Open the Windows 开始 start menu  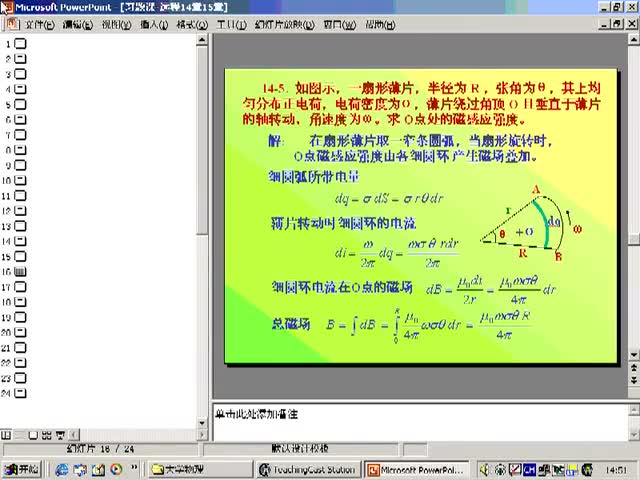pos(22,470)
